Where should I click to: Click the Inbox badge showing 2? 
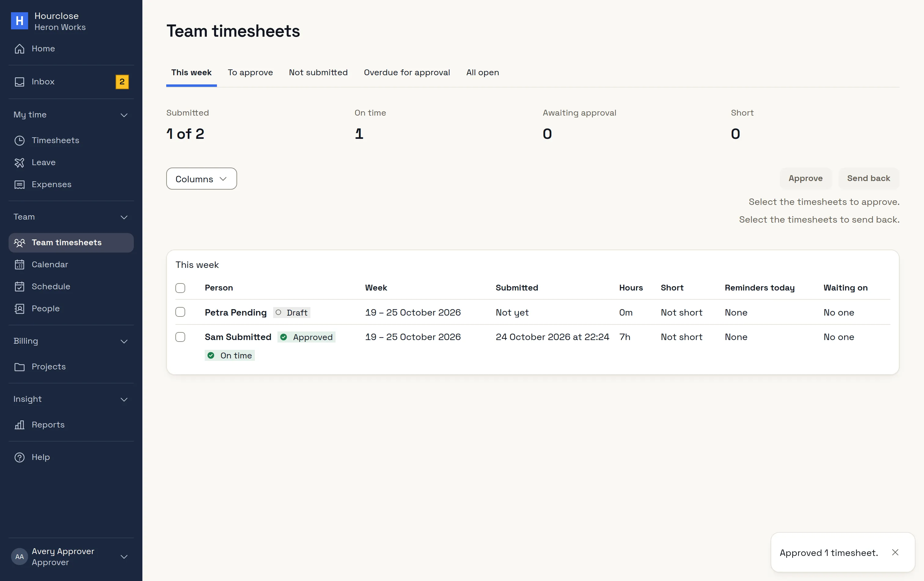click(122, 82)
